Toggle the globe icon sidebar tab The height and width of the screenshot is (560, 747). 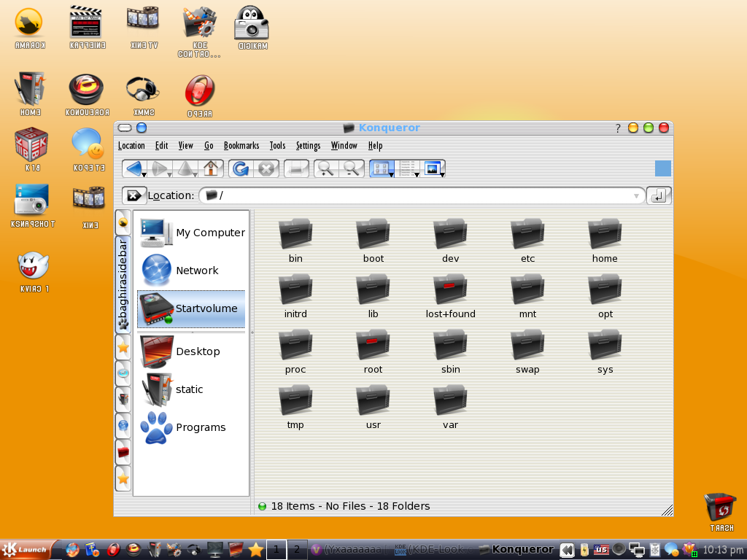point(123,425)
